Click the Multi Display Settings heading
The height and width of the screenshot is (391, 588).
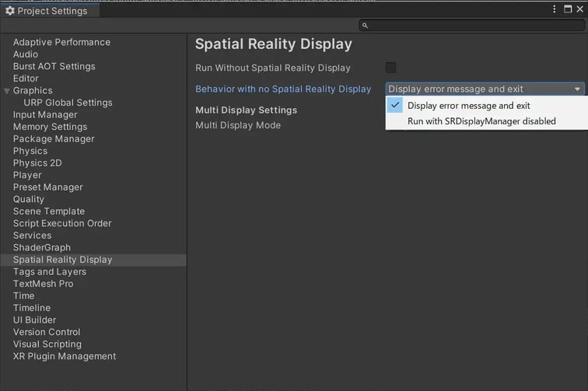point(246,110)
